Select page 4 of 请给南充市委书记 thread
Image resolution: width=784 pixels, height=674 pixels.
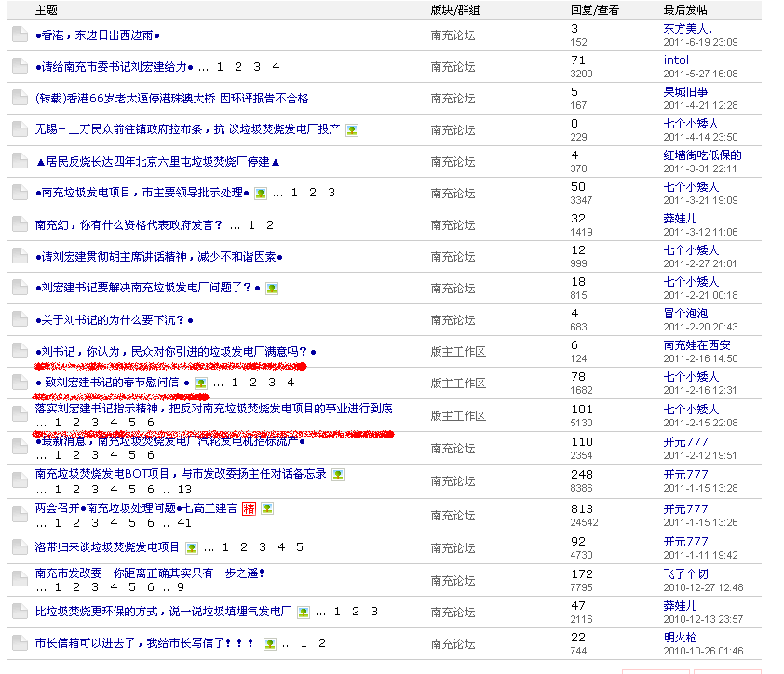(276, 67)
